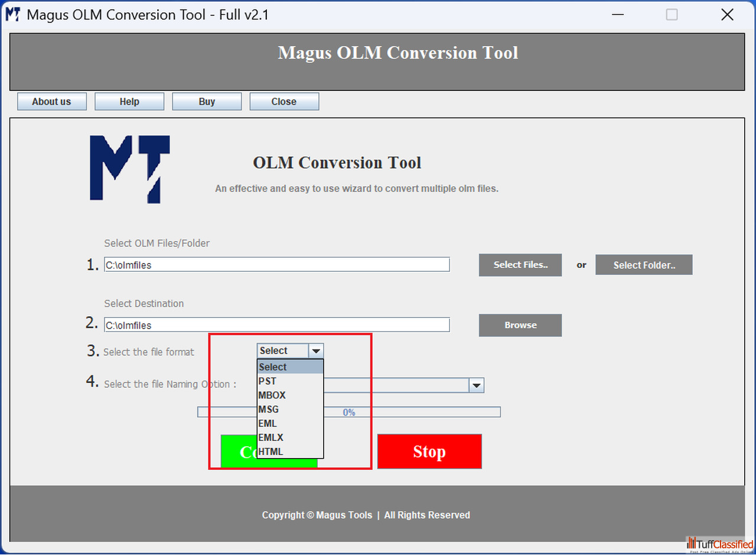Click 'OLM Conversion Tool' heading
Viewport: 756px width, 555px height.
pyautogui.click(x=337, y=163)
